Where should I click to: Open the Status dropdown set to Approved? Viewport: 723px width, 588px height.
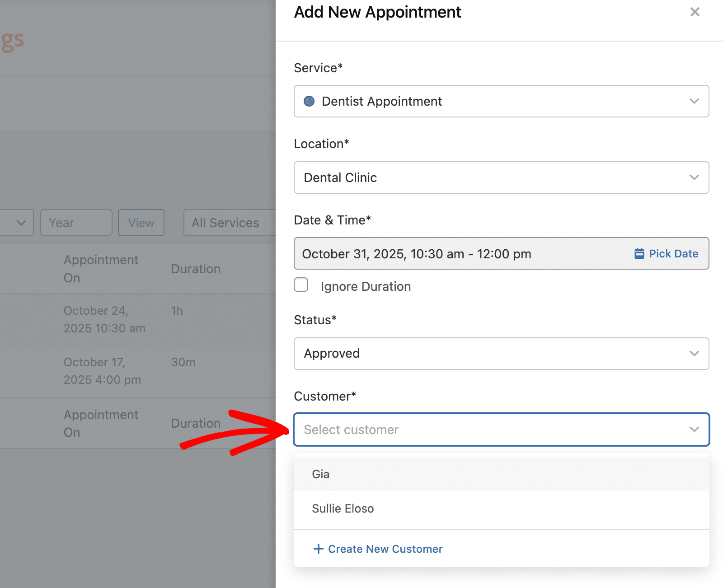click(501, 354)
